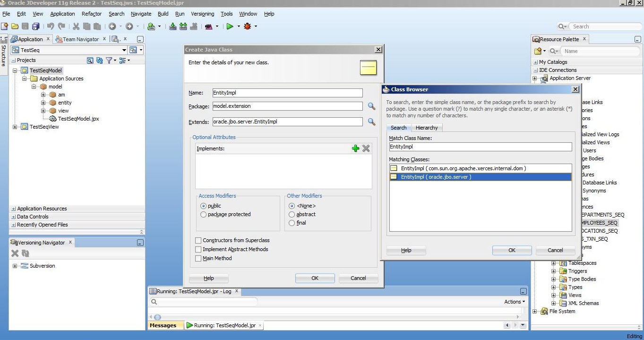Expand the view package node
Screen dimensions: 644x340
click(x=43, y=111)
